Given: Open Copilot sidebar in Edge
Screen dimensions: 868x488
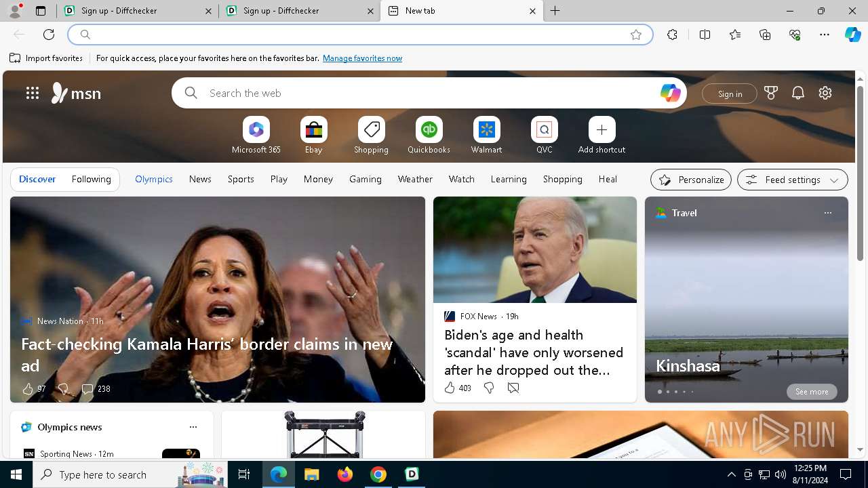Looking at the screenshot, I should (852, 35).
